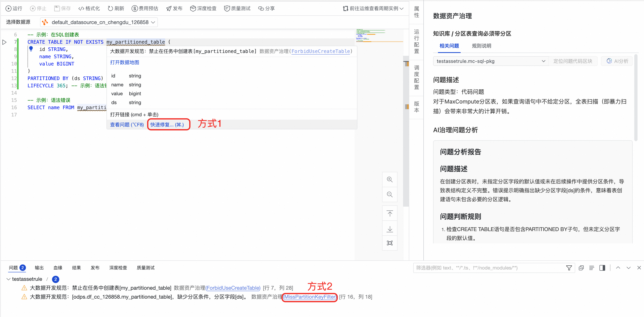The height and width of the screenshot is (317, 644).
Task: Click the Run (运行) toolbar icon
Action: click(x=8, y=8)
